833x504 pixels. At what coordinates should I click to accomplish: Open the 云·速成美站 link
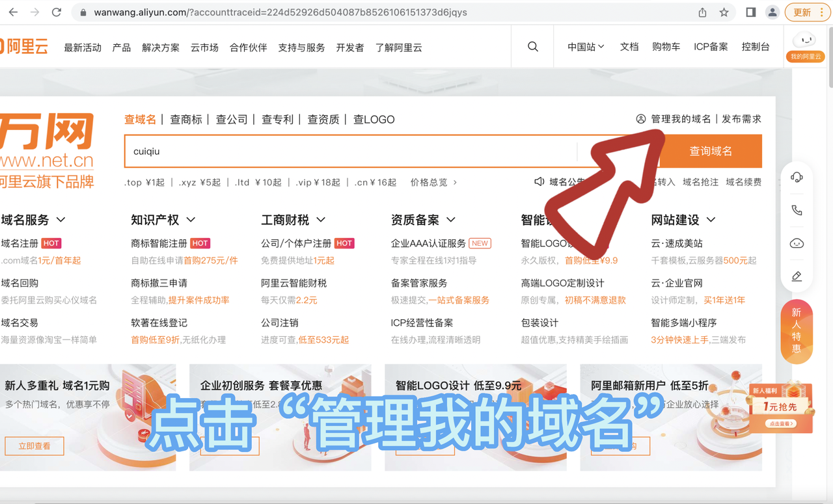tap(677, 243)
